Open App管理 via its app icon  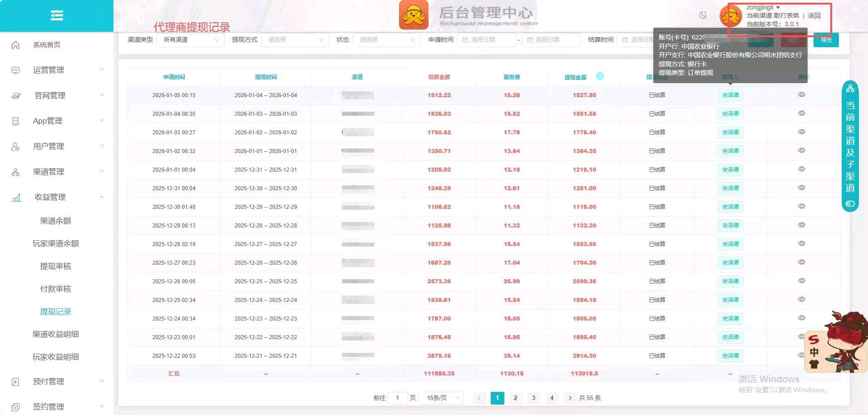tap(15, 121)
